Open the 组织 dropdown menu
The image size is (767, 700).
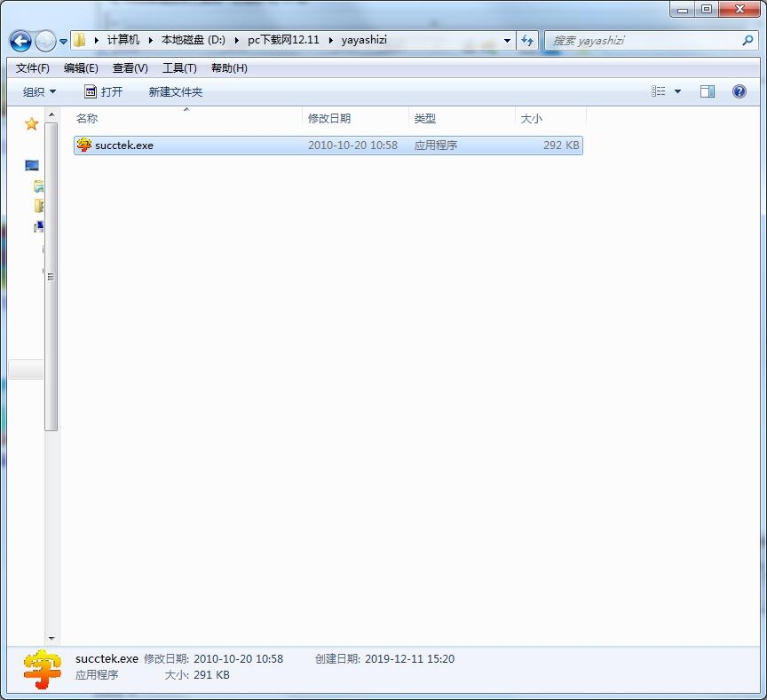coord(39,92)
